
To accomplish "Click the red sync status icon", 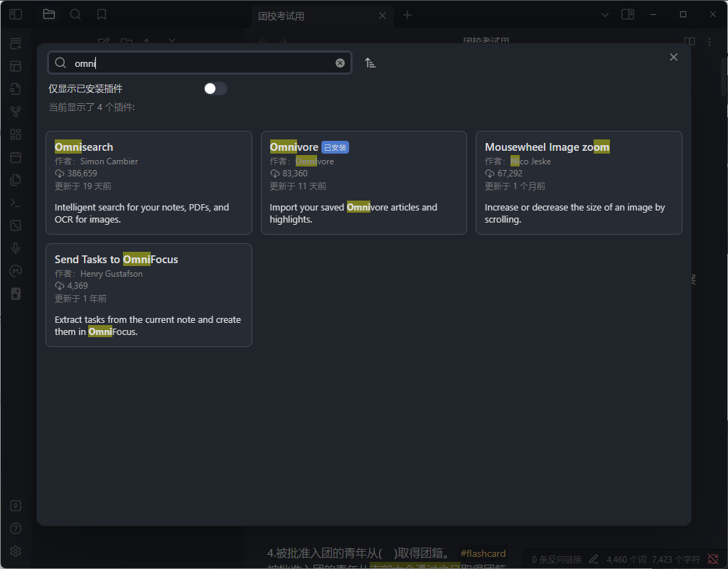I will point(713,559).
